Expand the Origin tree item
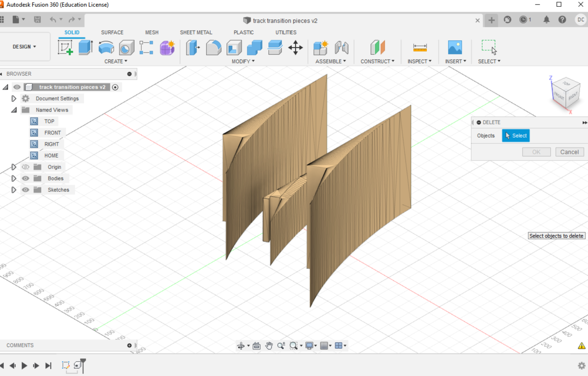This screenshot has height=376, width=588. 13,166
